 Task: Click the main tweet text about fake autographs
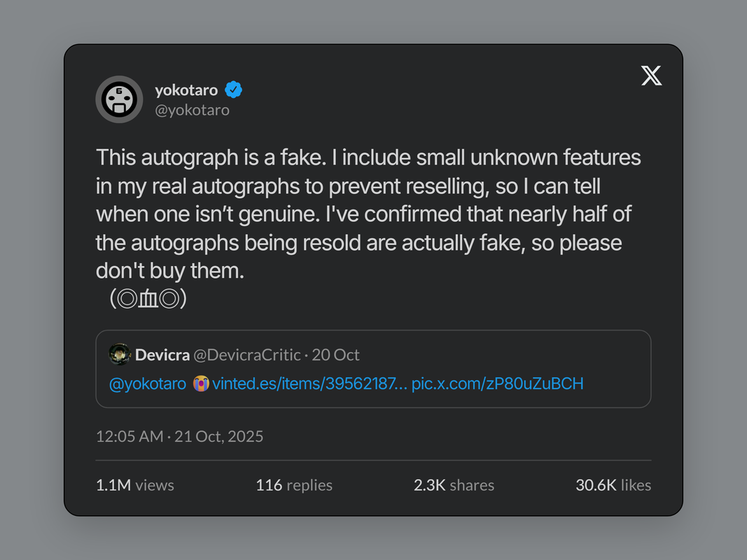click(368, 213)
